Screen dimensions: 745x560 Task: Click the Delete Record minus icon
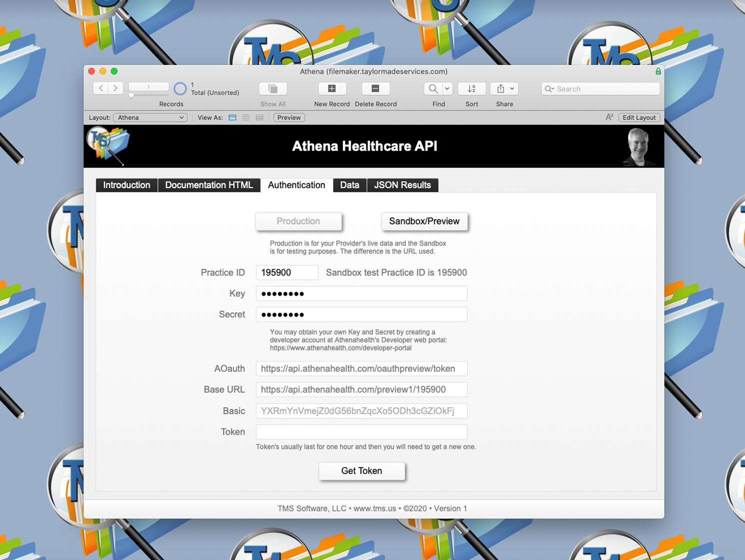pos(375,88)
